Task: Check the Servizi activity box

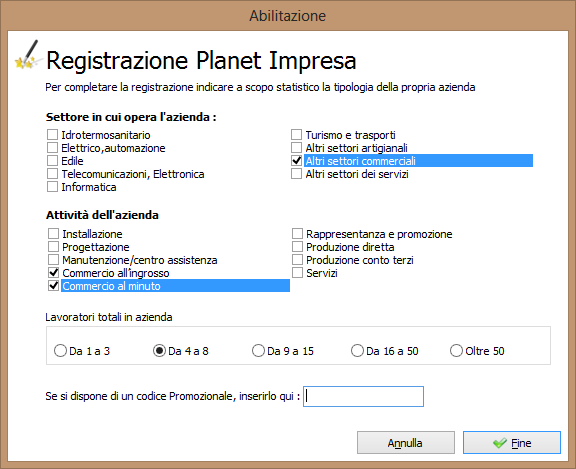Action: click(298, 273)
